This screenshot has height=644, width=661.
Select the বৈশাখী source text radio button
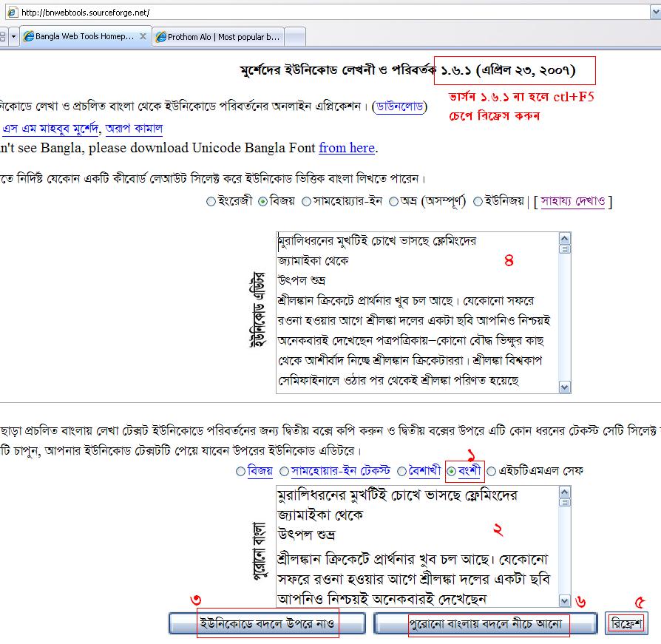coord(401,471)
